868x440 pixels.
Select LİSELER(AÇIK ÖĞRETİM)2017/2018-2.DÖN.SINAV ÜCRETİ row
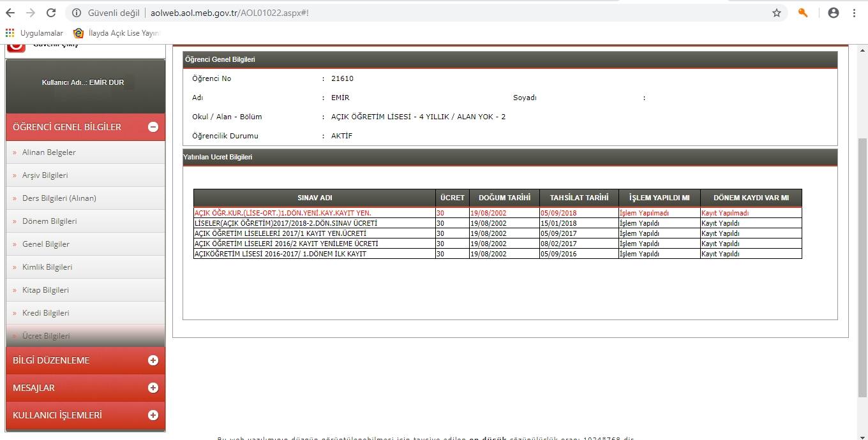pos(286,223)
